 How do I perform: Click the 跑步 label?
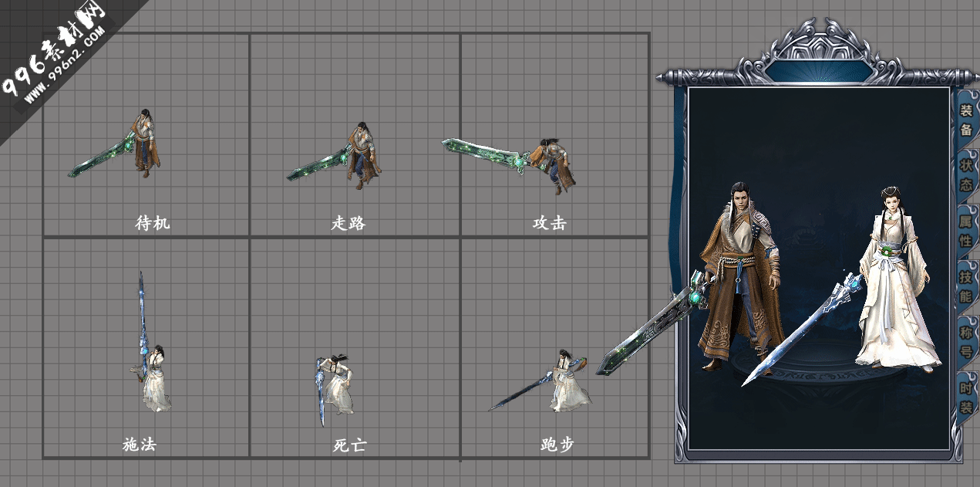[557, 445]
